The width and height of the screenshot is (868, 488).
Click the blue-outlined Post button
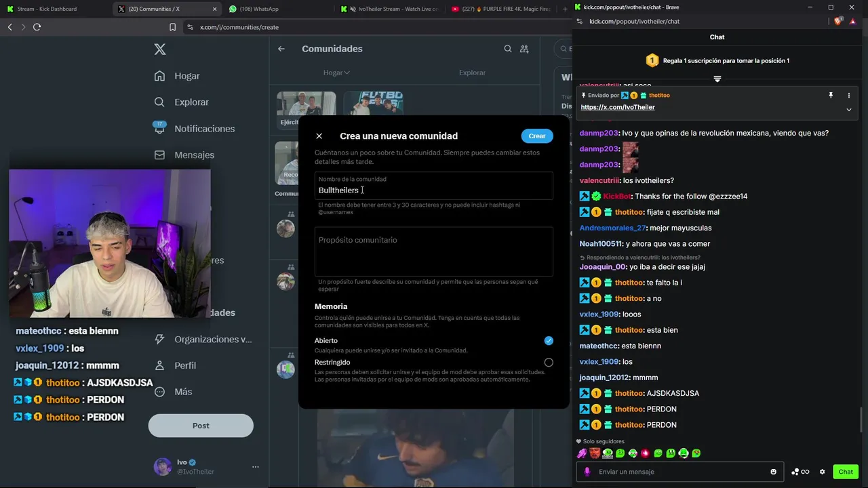(201, 426)
